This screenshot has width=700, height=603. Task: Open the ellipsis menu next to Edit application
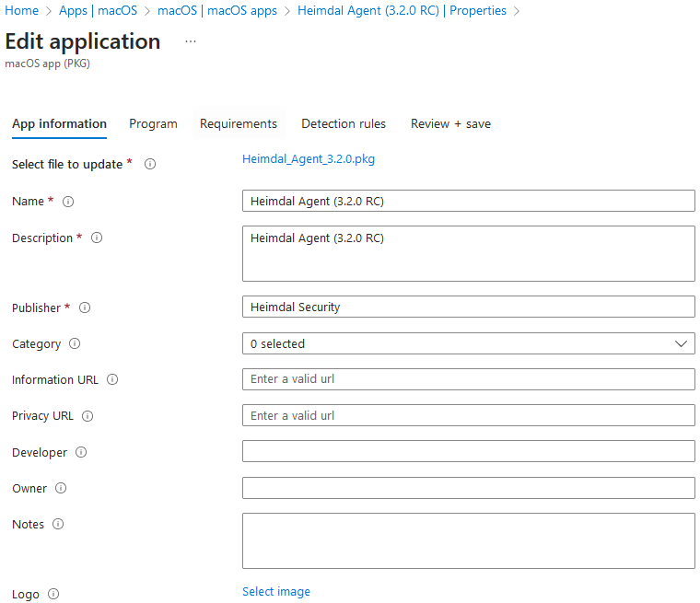(x=191, y=41)
